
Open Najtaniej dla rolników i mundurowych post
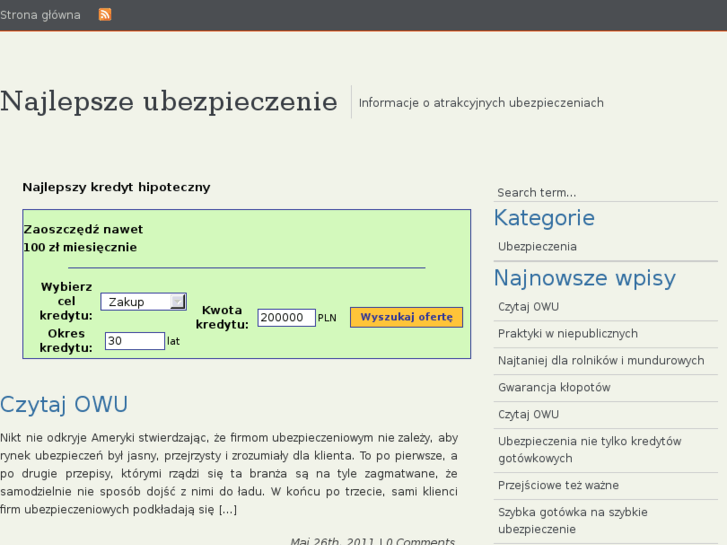(x=601, y=360)
